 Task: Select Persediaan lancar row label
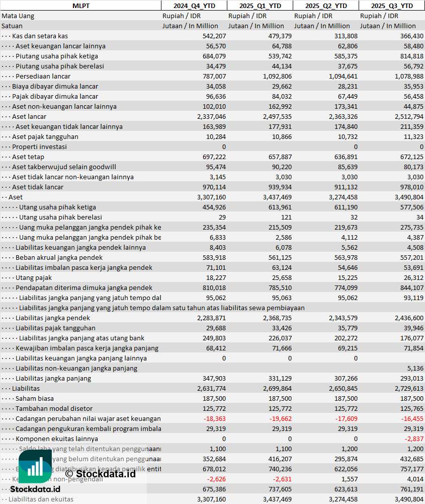[43, 76]
